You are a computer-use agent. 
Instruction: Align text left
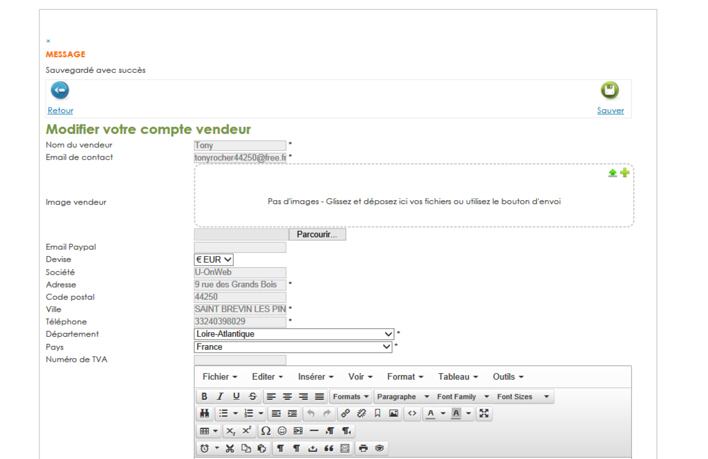tap(271, 396)
